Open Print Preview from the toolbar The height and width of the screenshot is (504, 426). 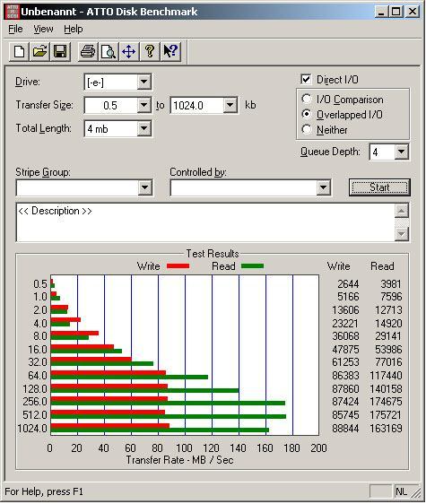point(109,51)
